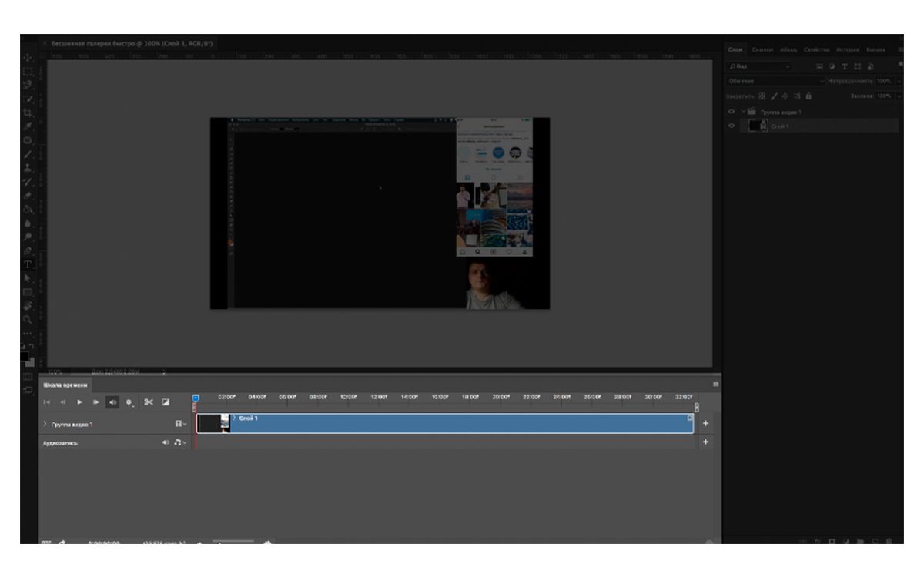Filter layers by adjustment layers
Screen dimensions: 924x578
coord(832,67)
